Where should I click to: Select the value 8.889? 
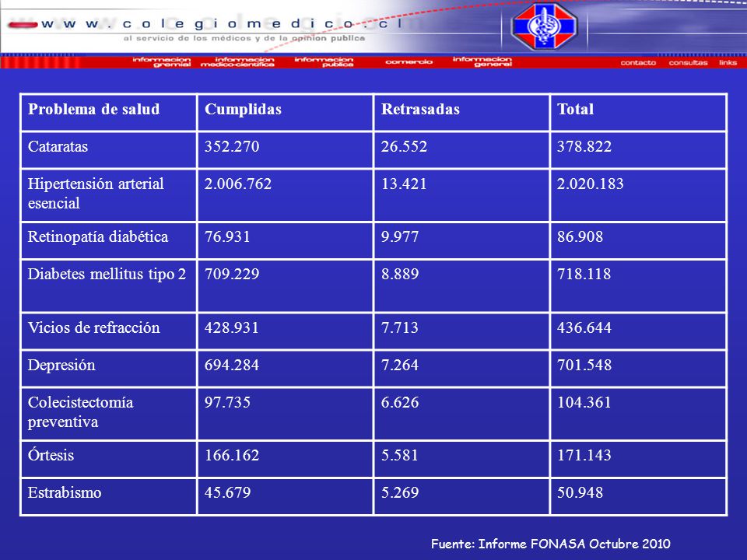click(400, 274)
